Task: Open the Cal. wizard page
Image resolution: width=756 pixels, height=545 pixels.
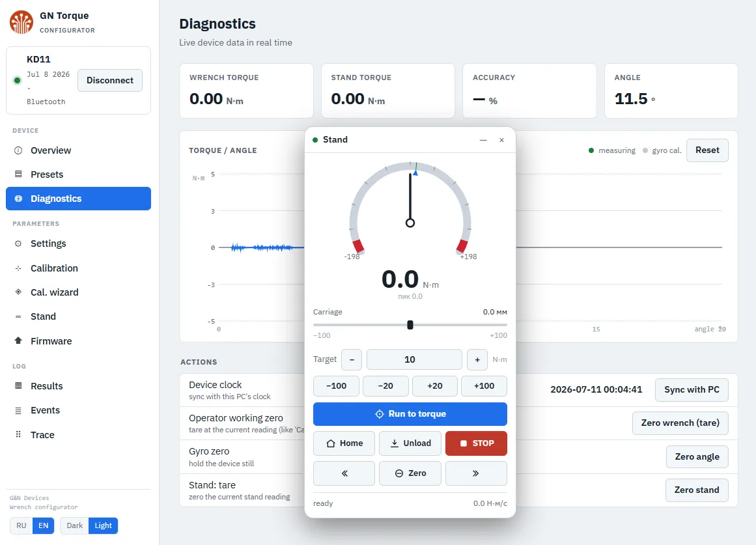Action: [x=78, y=292]
